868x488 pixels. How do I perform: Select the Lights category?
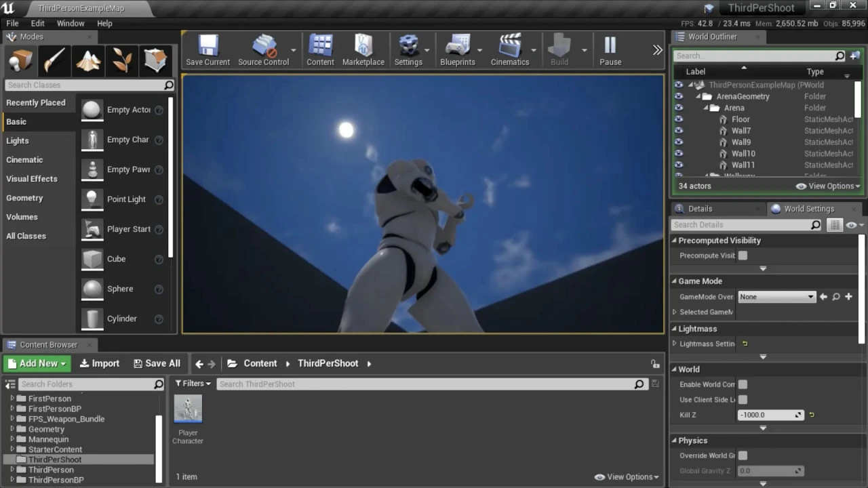(x=18, y=141)
